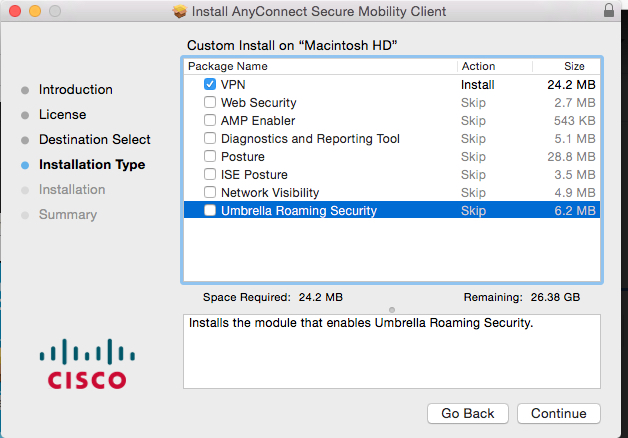The image size is (628, 438).
Task: Click the 543 KB size cell
Action: tap(575, 121)
